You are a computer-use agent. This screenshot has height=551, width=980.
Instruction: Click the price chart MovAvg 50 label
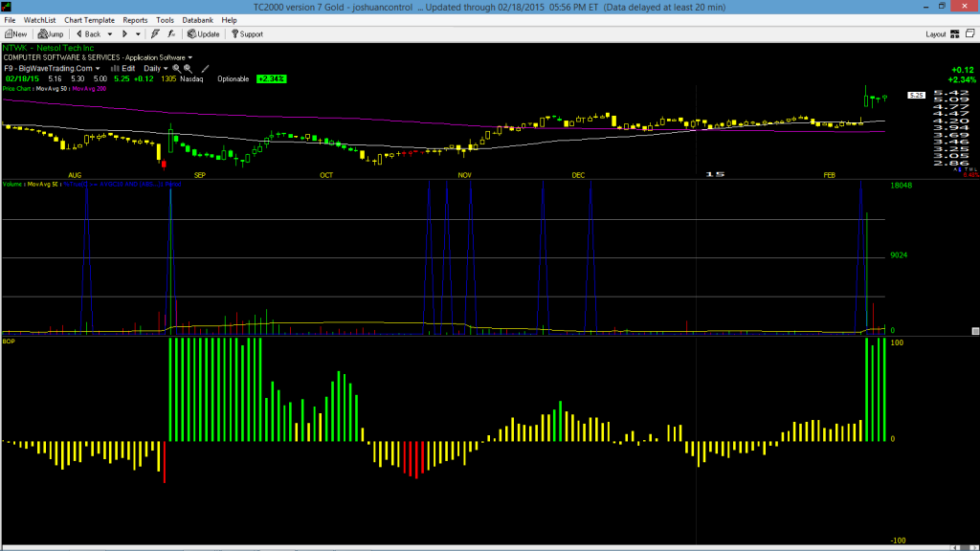point(52,89)
